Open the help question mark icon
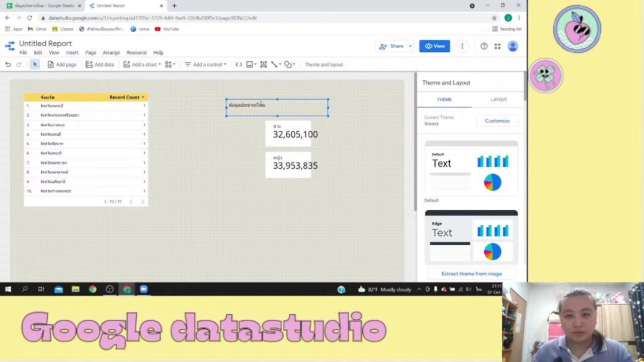Screen dimensions: 644x362 point(484,46)
